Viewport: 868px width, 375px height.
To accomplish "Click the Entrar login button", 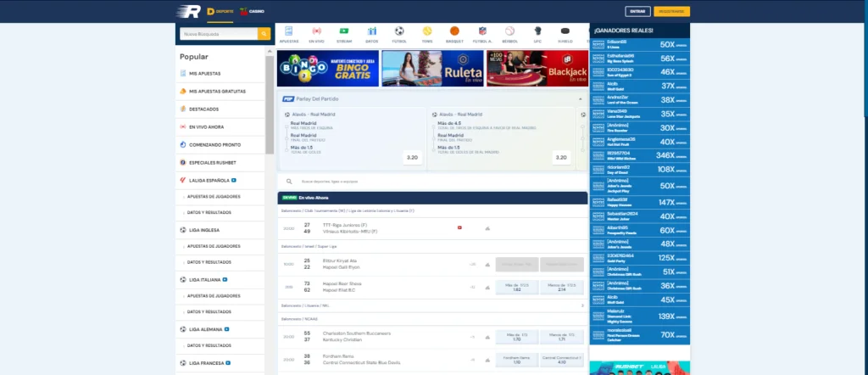I will [x=637, y=11].
